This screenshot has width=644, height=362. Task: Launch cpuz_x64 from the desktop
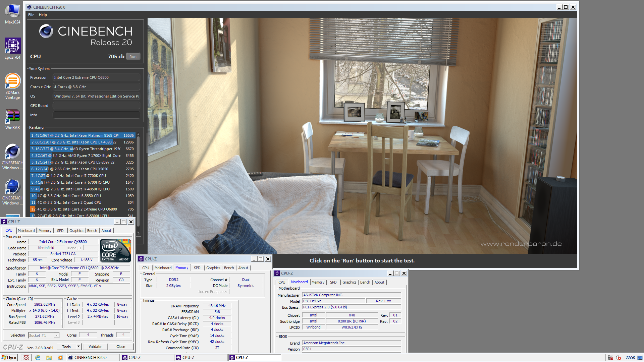tap(12, 49)
